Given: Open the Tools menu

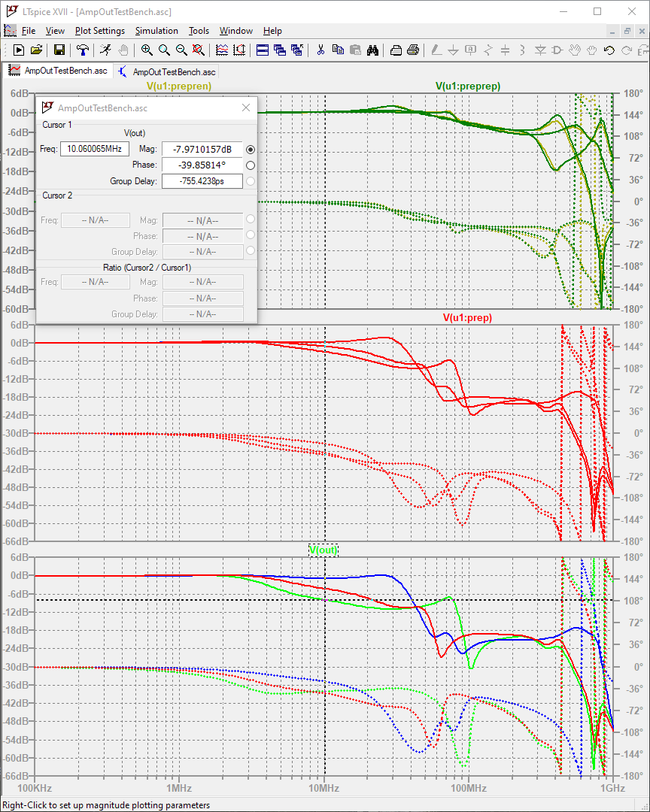Looking at the screenshot, I should 199,31.
